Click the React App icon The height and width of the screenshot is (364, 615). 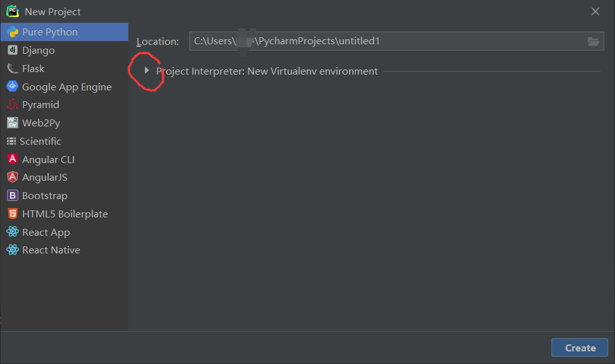point(13,232)
